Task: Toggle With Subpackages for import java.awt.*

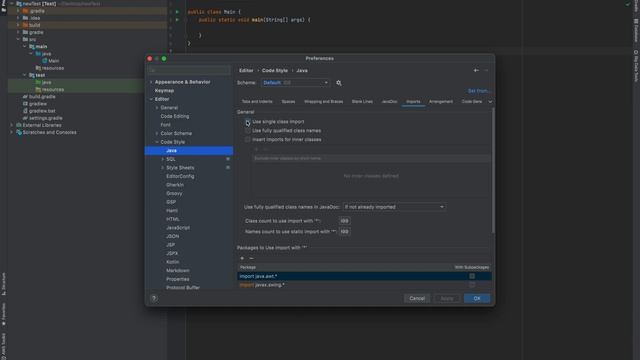Action: (x=472, y=276)
